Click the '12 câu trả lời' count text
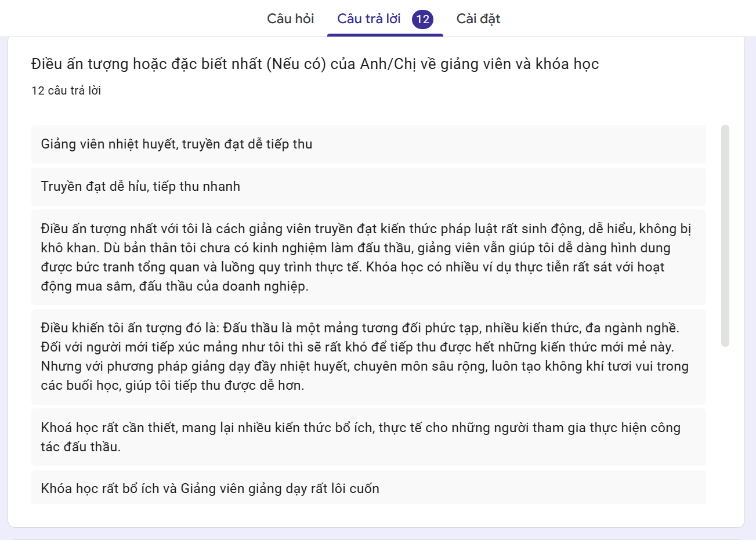 pyautogui.click(x=66, y=90)
